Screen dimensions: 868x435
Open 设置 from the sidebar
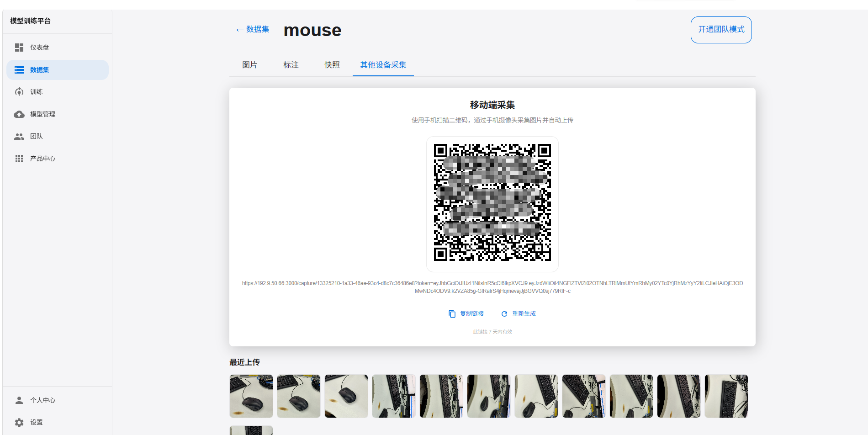tap(58, 422)
